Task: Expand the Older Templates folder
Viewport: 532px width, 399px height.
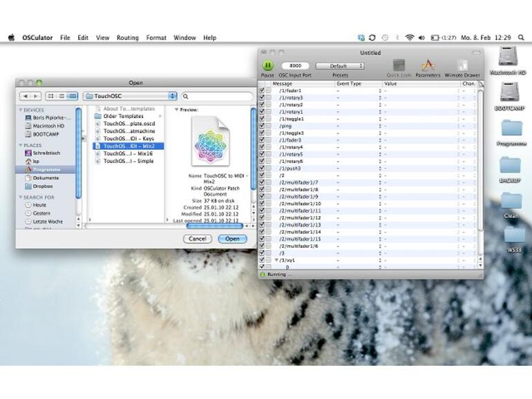Action: click(x=160, y=116)
